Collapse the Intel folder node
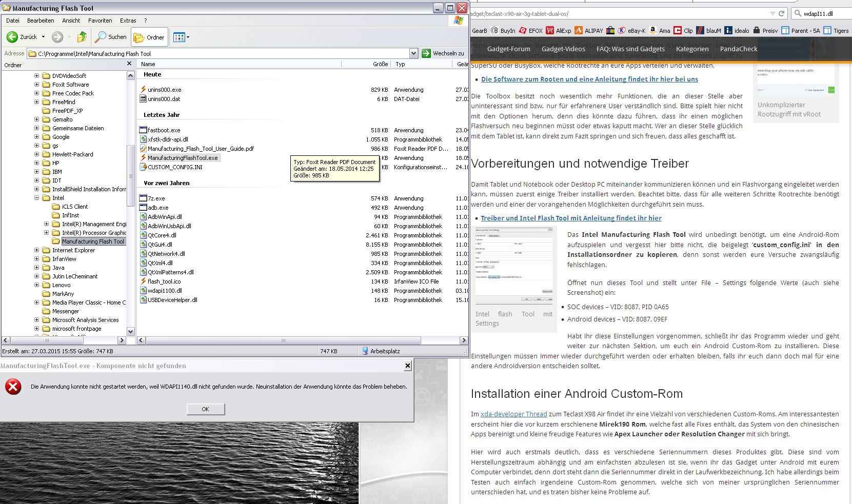Screen dimensions: 852x504 click(x=36, y=198)
